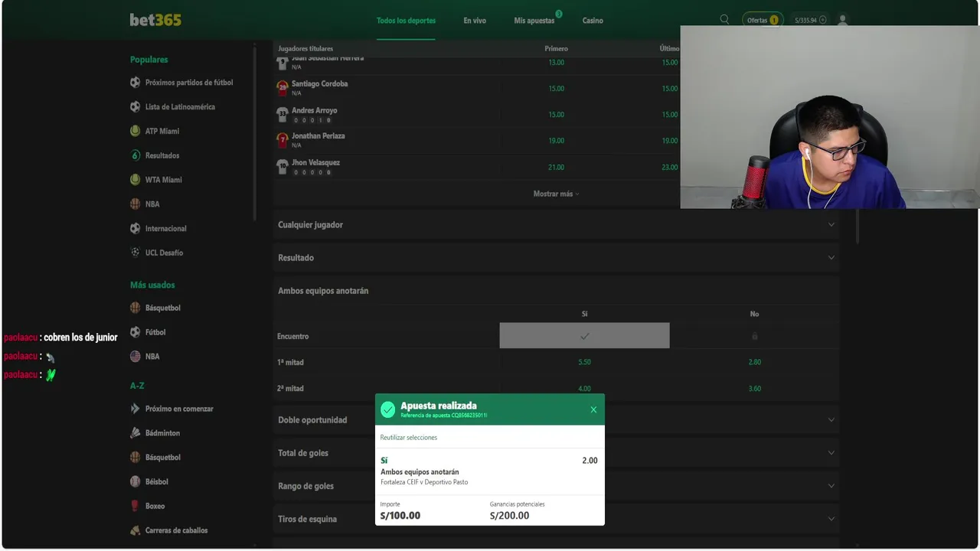This screenshot has height=551, width=980.
Task: Open Resultados link in sidebar
Action: pos(162,155)
